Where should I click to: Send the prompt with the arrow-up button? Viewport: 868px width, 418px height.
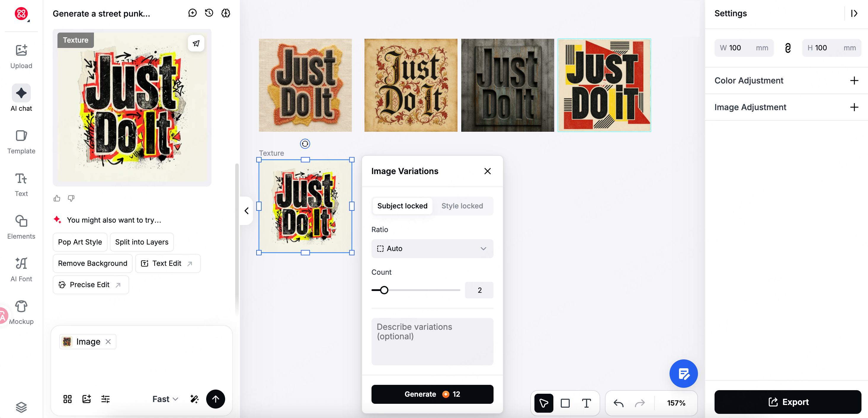click(x=216, y=399)
